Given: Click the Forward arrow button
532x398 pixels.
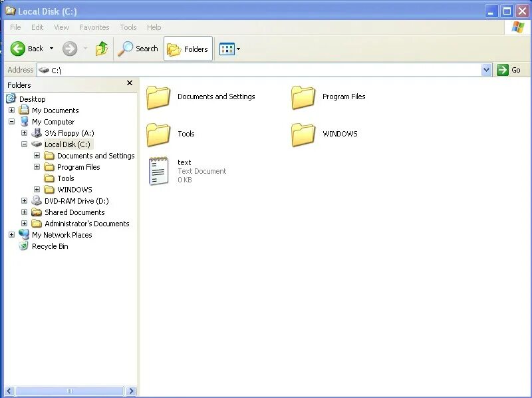Looking at the screenshot, I should click(70, 49).
